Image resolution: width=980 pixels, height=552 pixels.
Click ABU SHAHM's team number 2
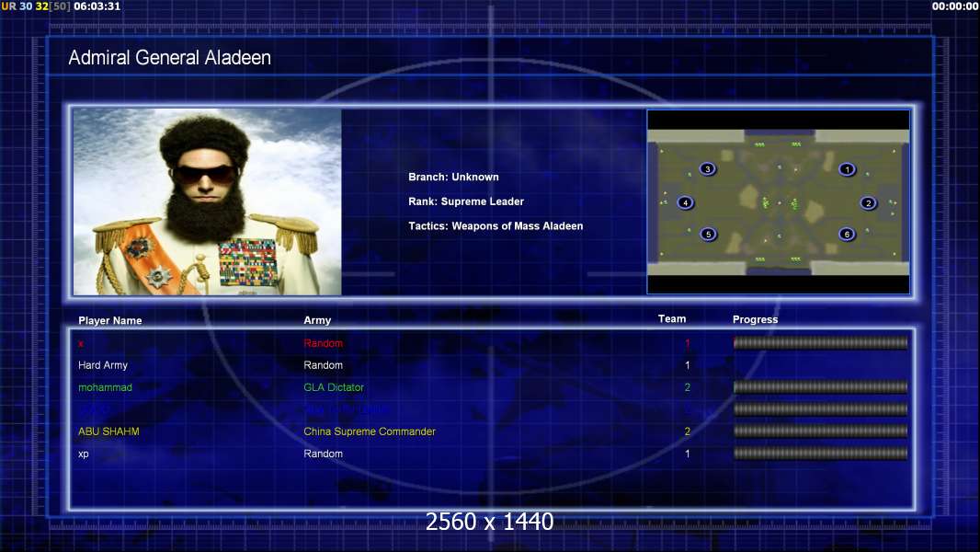pos(688,431)
